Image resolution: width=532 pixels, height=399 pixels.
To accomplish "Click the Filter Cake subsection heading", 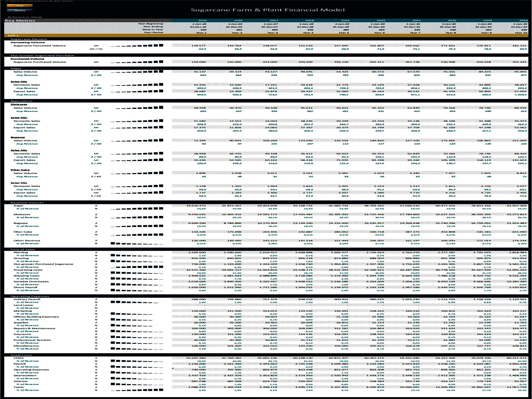I will coord(20,170).
